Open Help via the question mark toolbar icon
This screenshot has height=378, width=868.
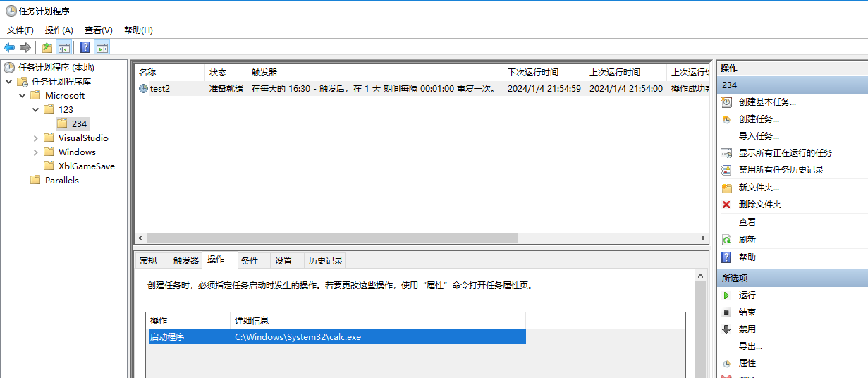coord(85,47)
